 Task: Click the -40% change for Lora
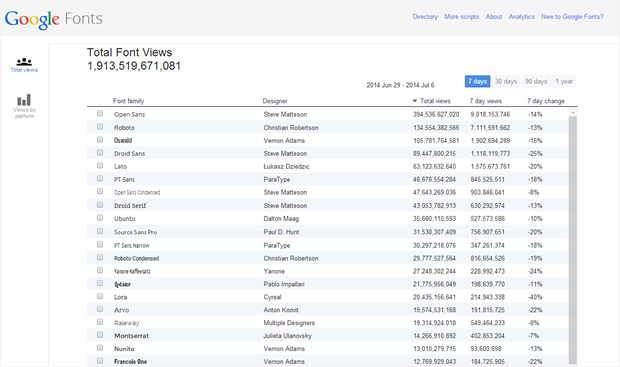(535, 297)
